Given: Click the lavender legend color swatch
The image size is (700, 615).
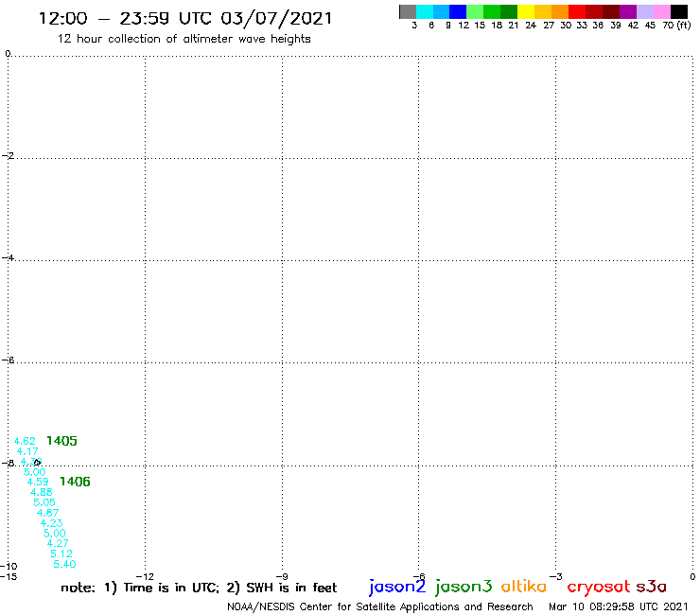Looking at the screenshot, I should 645,11.
